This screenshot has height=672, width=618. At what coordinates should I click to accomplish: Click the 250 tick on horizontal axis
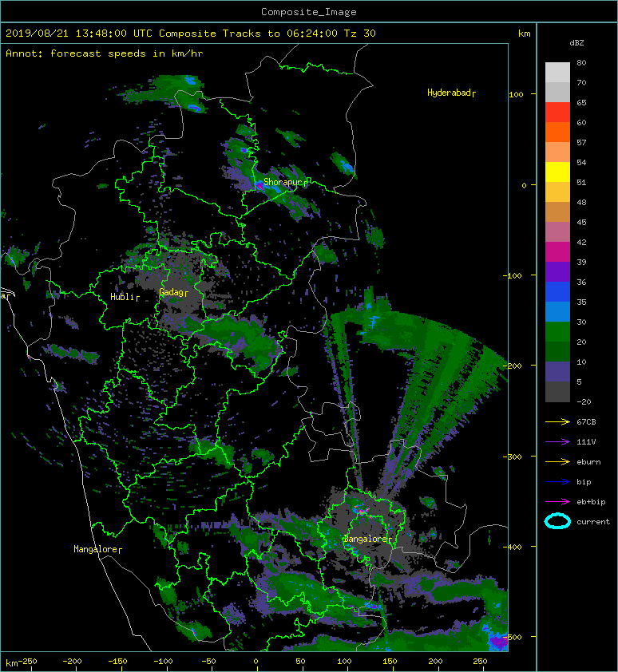[480, 662]
